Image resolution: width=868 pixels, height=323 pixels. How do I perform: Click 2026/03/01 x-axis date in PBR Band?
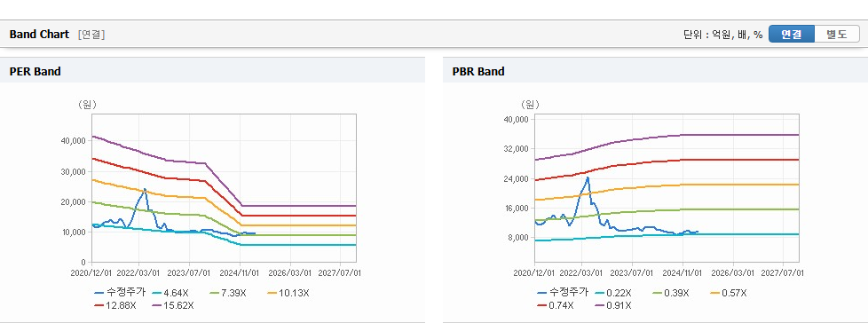pos(733,272)
